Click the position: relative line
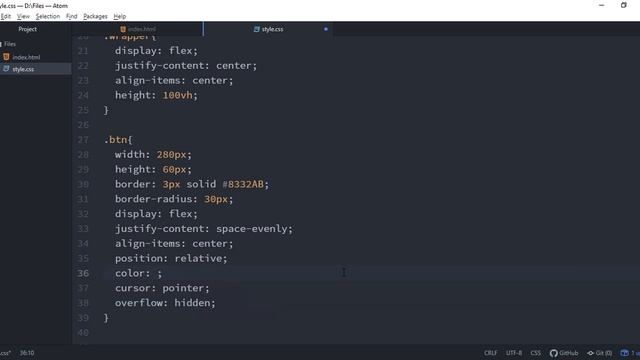 point(171,258)
